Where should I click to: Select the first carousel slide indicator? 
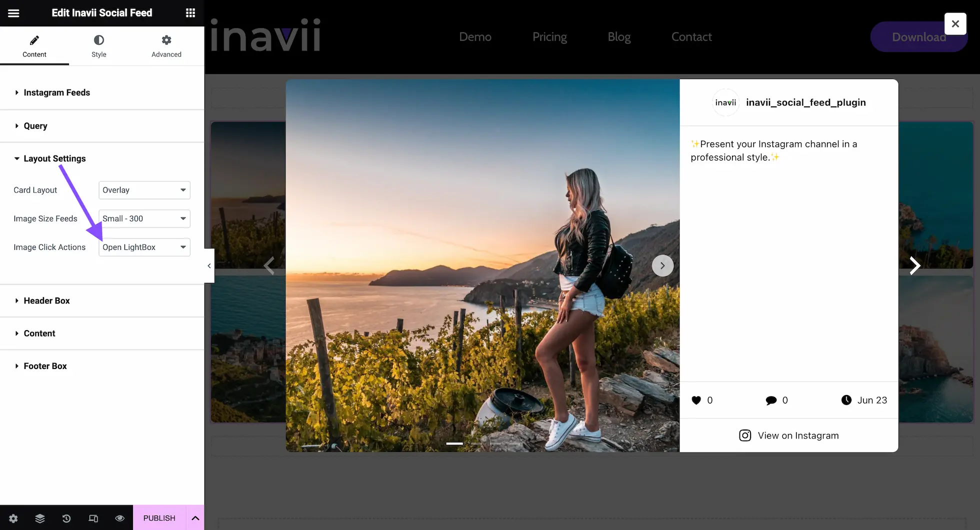(x=454, y=443)
